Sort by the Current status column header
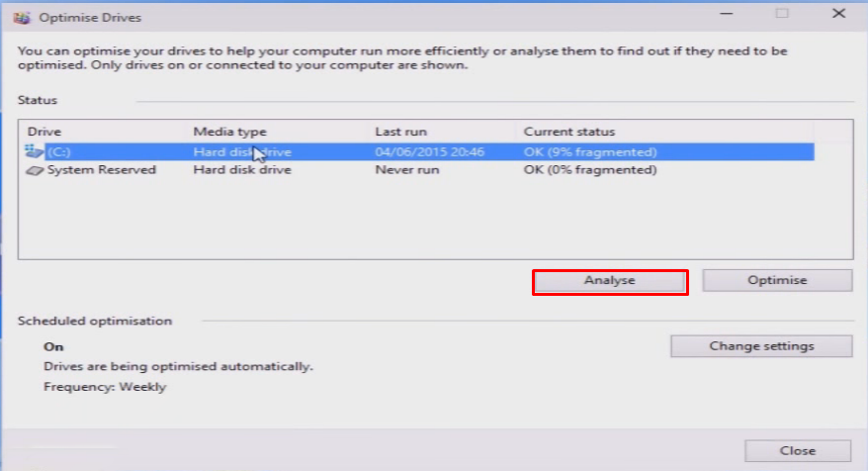The width and height of the screenshot is (868, 471). (x=569, y=132)
